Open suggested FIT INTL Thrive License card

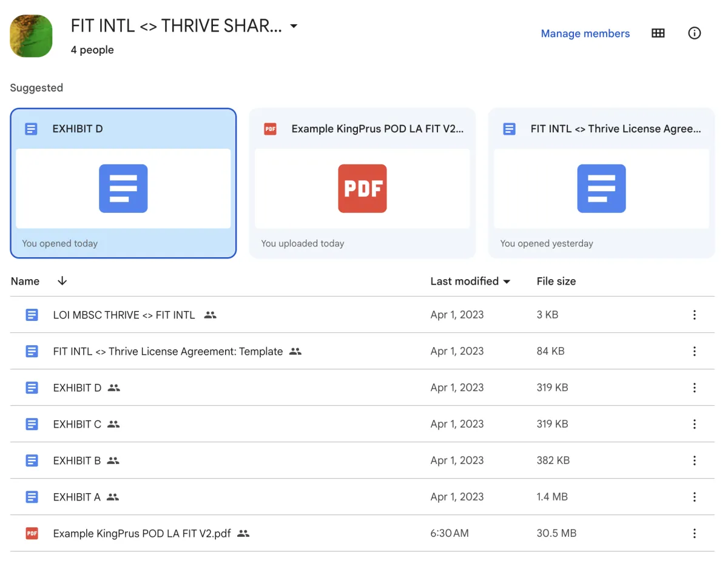(x=601, y=183)
